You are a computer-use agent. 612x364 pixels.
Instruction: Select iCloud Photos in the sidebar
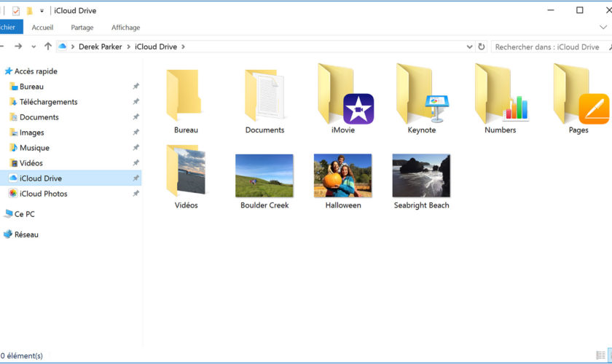[43, 194]
